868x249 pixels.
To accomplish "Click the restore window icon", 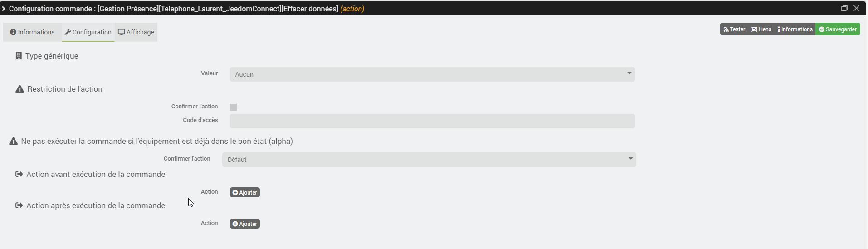I will [x=844, y=8].
